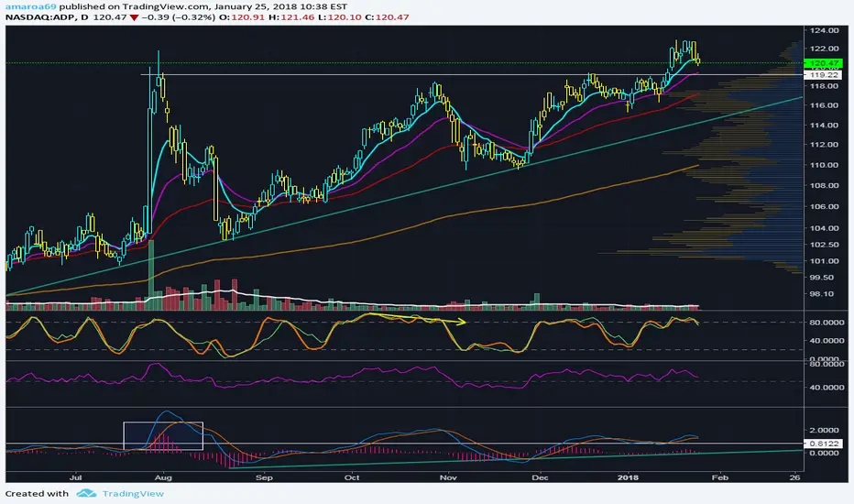Click the 0.8122 MACD level label
The image size is (854, 504).
pyautogui.click(x=824, y=444)
